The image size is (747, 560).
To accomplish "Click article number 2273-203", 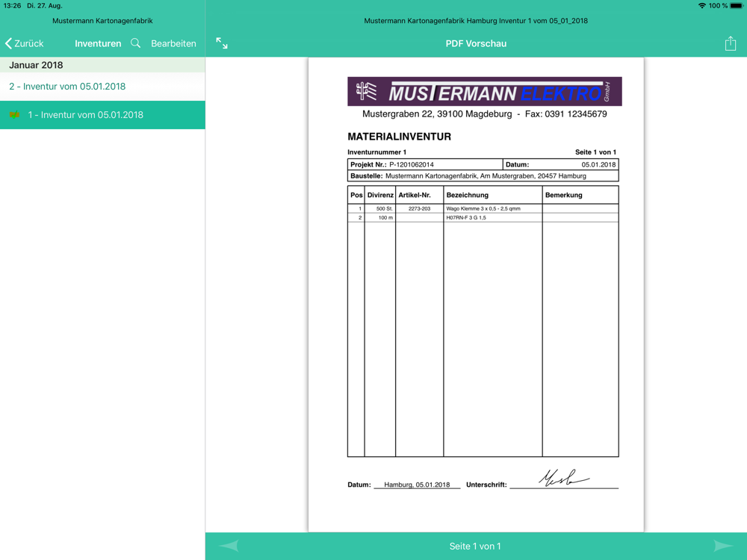I will coord(419,208).
